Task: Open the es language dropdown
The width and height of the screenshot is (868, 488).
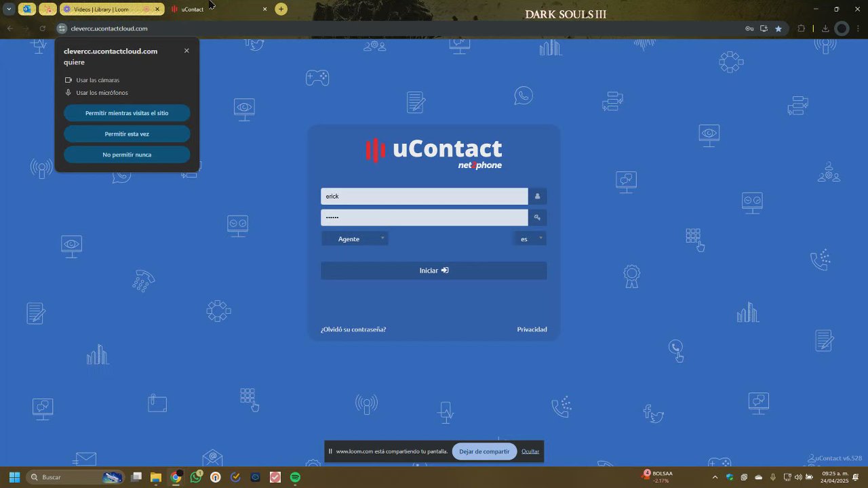Action: [530, 239]
